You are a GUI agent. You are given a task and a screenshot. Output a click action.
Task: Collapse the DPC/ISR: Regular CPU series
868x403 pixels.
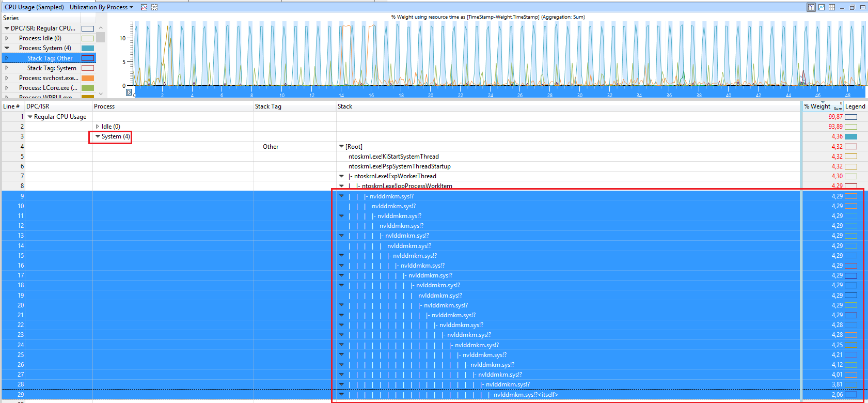(7, 28)
